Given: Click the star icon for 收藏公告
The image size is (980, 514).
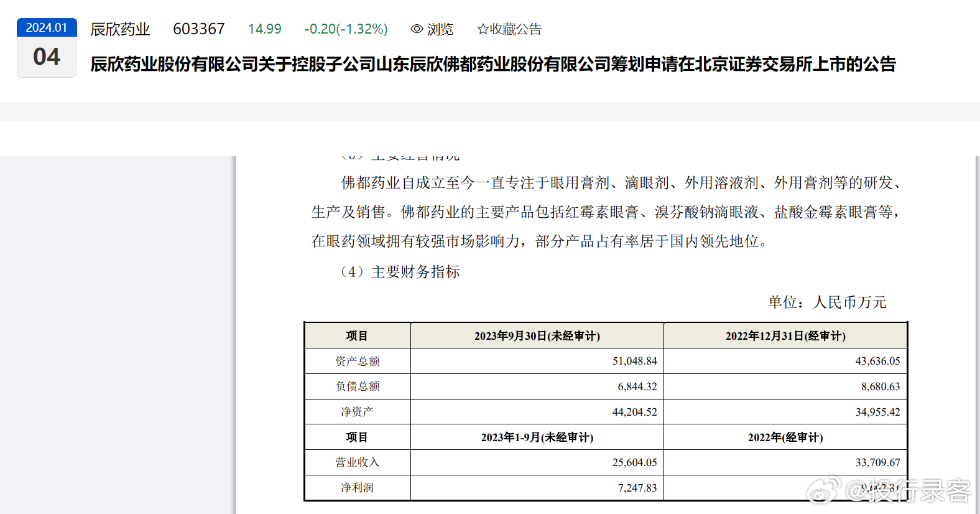Looking at the screenshot, I should tap(483, 29).
